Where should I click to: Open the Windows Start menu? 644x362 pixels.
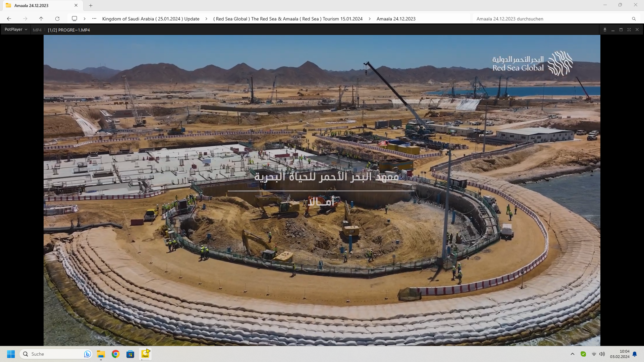coord(11,354)
